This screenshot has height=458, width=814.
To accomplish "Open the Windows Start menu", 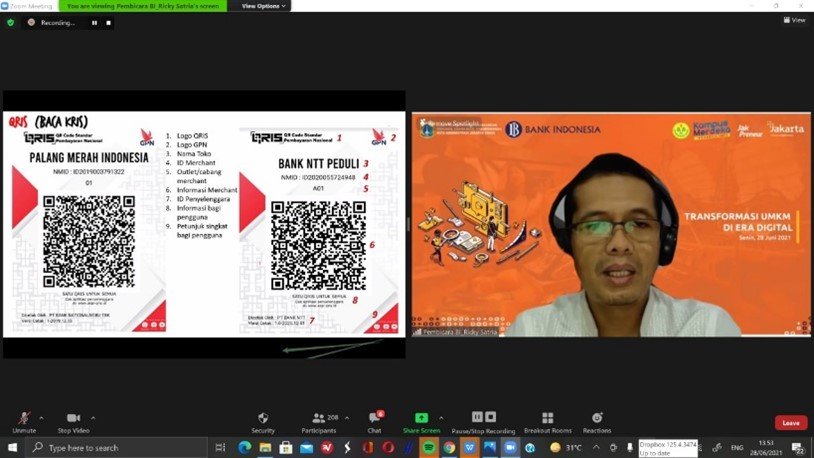I will [12, 447].
